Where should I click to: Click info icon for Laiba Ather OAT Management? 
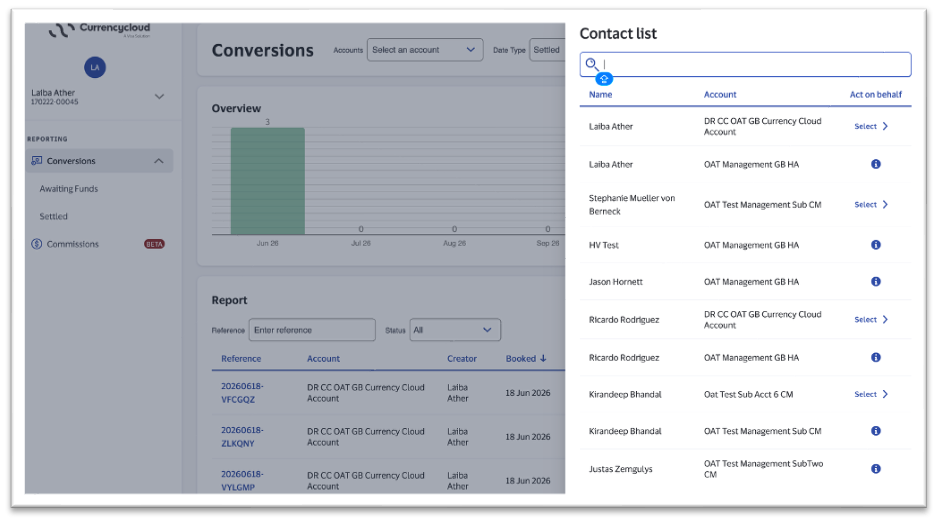875,164
